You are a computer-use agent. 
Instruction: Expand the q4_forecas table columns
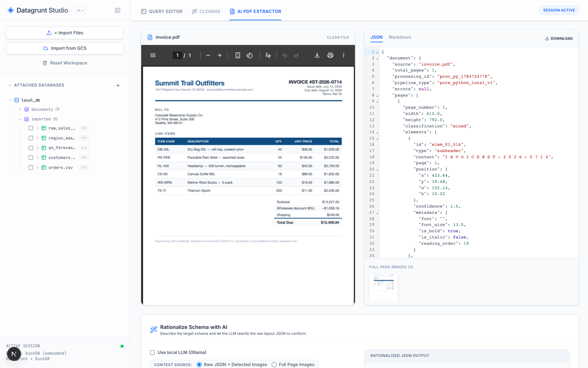[37, 148]
